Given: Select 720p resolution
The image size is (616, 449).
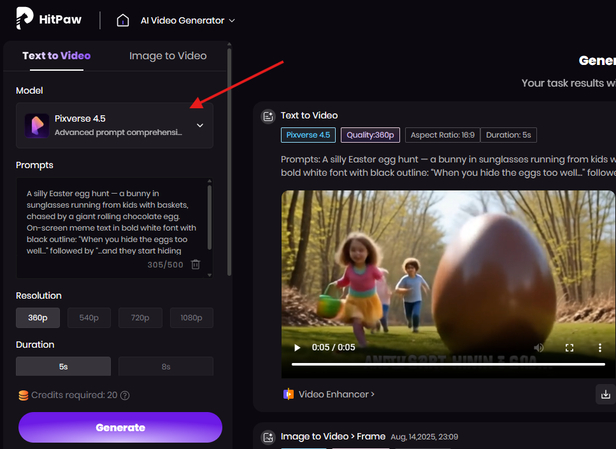Looking at the screenshot, I should pos(140,317).
